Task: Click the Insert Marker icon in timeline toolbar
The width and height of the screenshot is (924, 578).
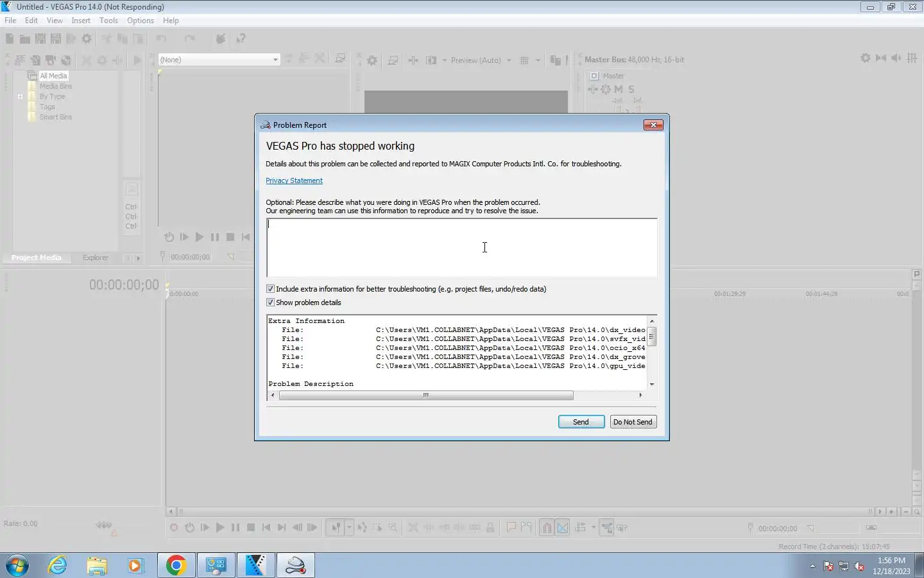Action: (x=511, y=528)
